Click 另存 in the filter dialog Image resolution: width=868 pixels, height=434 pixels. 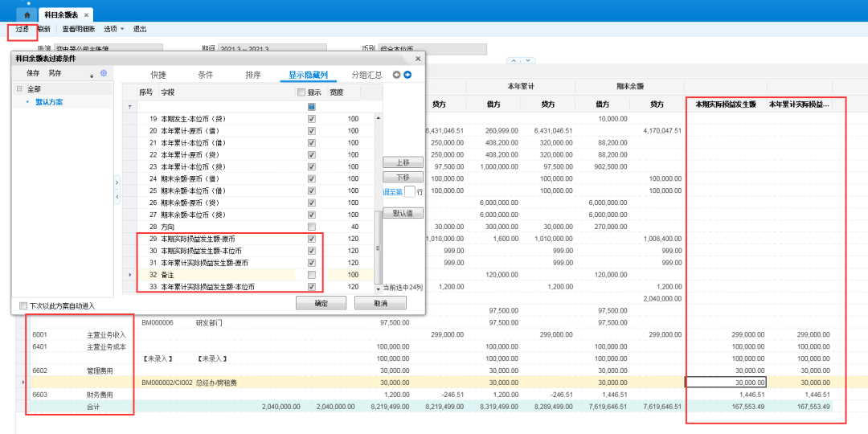tap(55, 73)
